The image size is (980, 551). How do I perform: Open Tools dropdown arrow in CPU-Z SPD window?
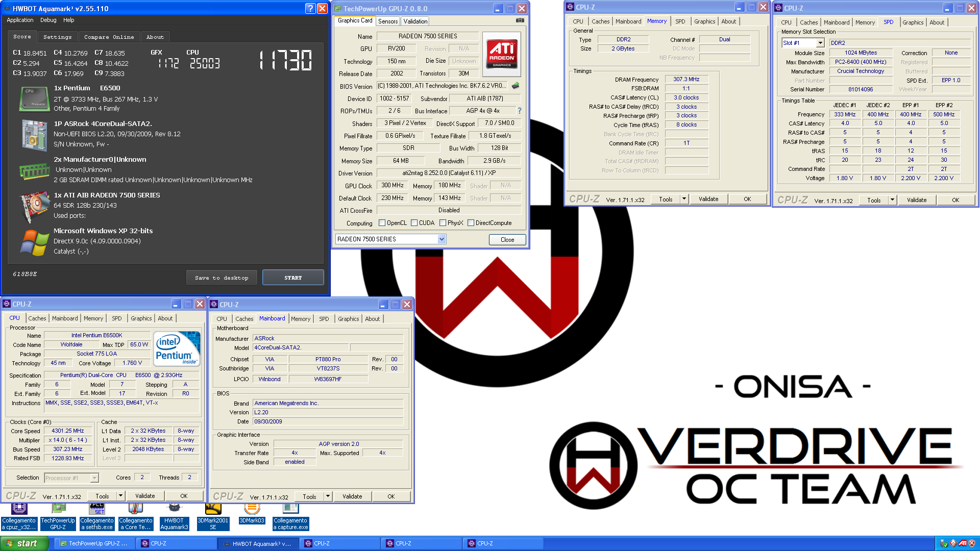(x=892, y=200)
